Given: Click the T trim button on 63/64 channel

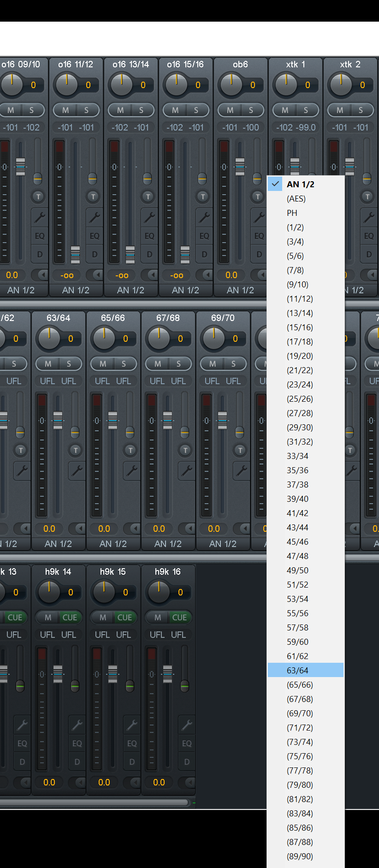Looking at the screenshot, I should 76,450.
